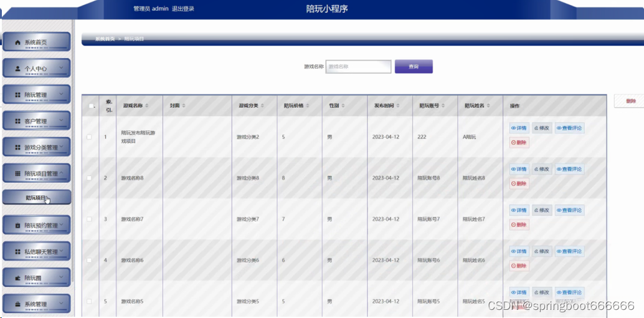This screenshot has width=644, height=318.
Task: Check the checkbox for row 1
Action: pos(89,137)
